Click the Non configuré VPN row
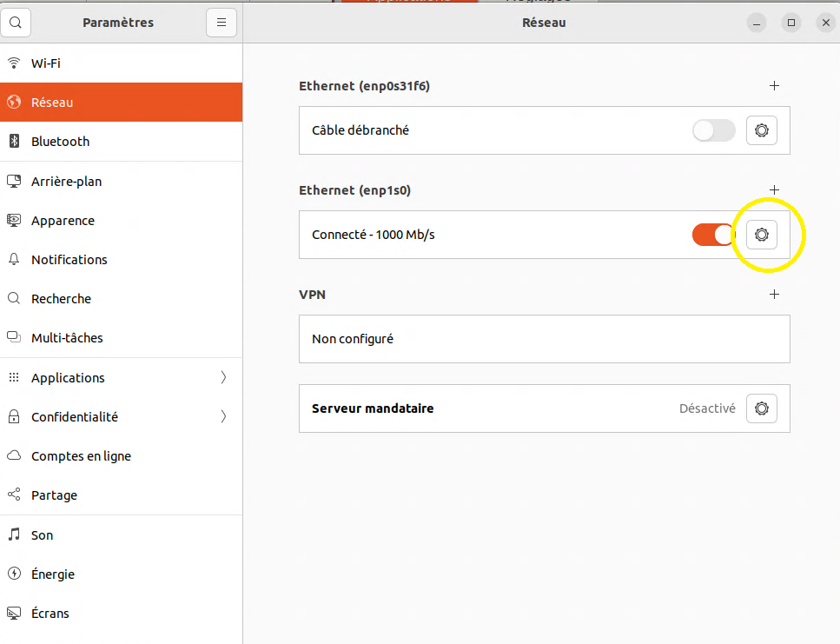Viewport: 840px width, 644px height. [544, 339]
